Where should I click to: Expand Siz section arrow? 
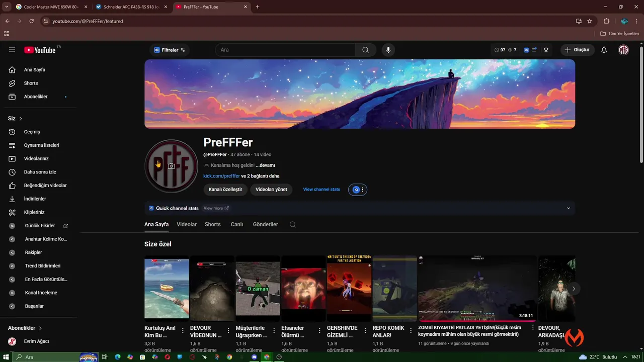[21, 119]
